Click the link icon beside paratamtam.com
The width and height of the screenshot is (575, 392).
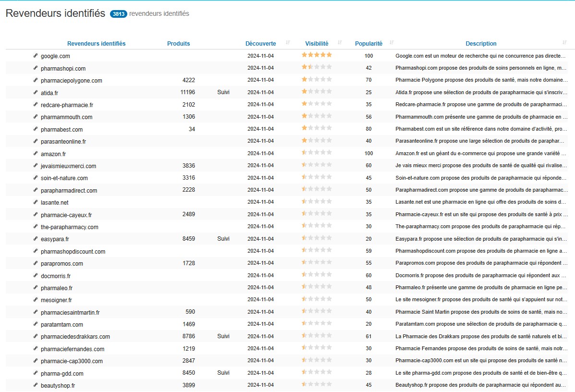36,324
